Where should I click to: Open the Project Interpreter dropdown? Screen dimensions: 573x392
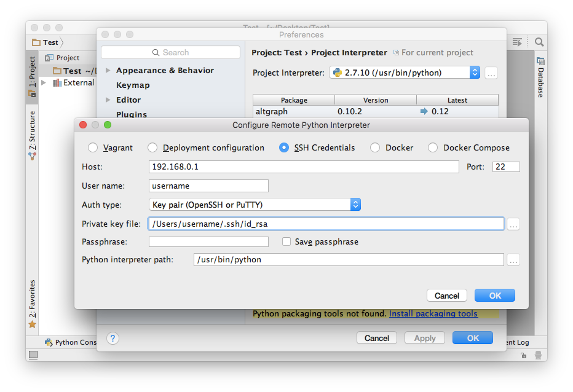click(x=404, y=73)
